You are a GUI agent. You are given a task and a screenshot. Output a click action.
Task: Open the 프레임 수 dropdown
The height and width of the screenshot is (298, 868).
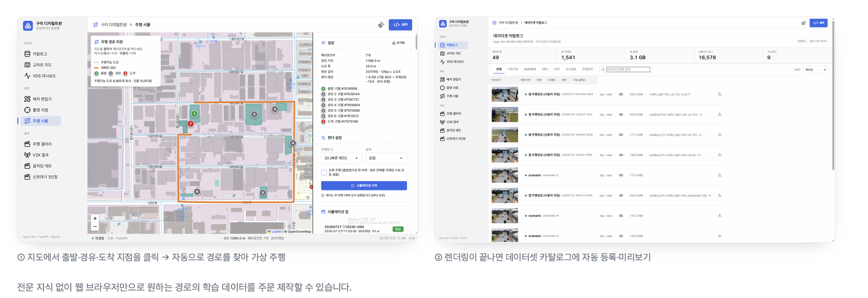point(340,158)
